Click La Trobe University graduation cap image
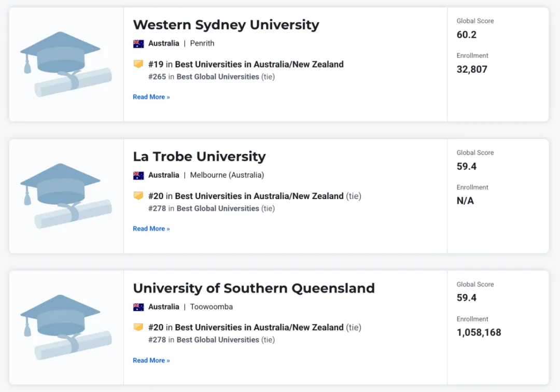Viewport: 560px width, 392px height. pos(66,196)
